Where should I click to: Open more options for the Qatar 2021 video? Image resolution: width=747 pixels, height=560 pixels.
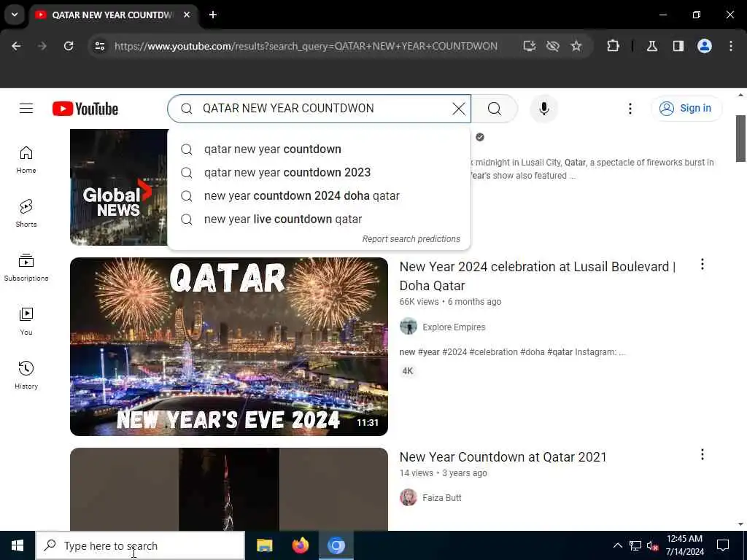(703, 455)
